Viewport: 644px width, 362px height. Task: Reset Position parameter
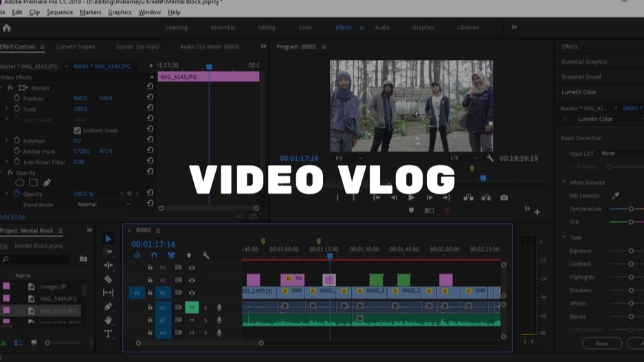(150, 98)
